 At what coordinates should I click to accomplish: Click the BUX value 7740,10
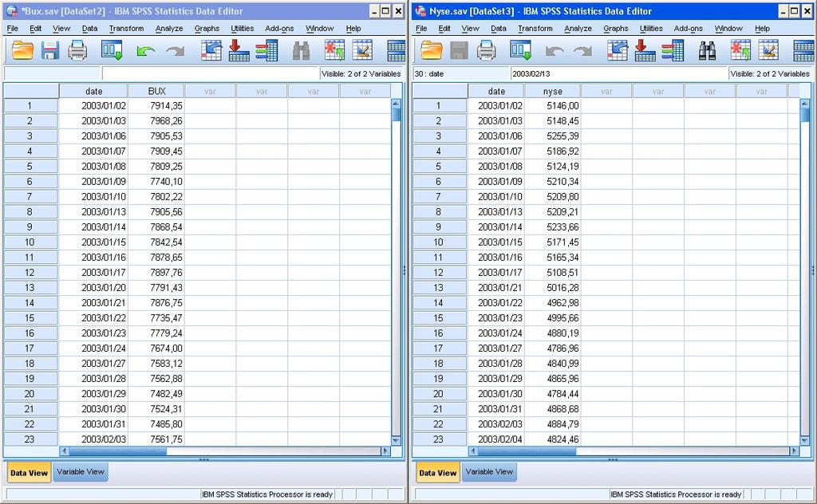coord(156,182)
